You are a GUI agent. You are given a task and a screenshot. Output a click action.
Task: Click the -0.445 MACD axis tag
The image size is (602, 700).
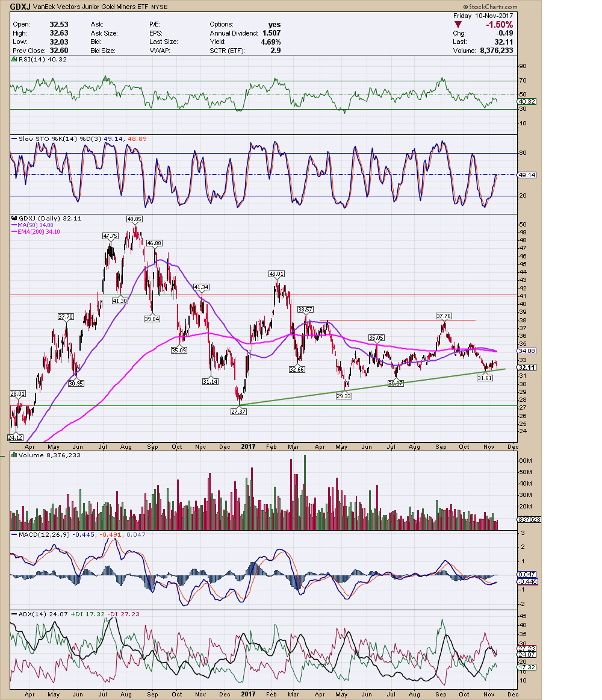click(x=527, y=582)
